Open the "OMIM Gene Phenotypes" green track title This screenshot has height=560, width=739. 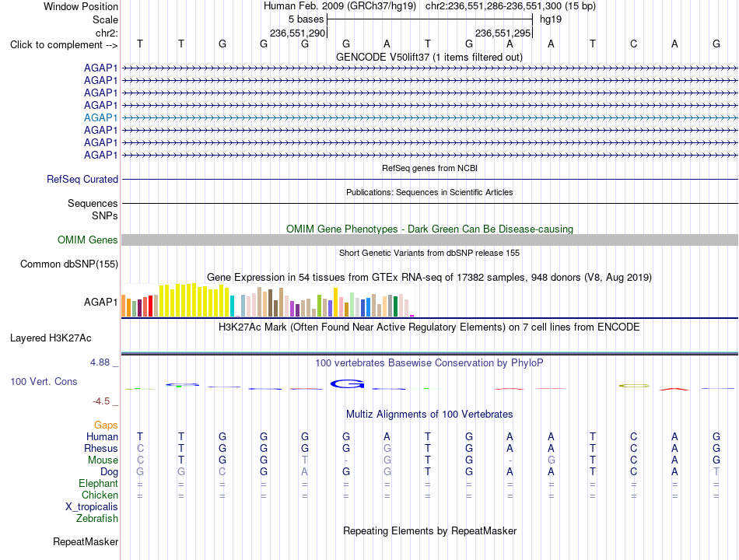point(429,229)
